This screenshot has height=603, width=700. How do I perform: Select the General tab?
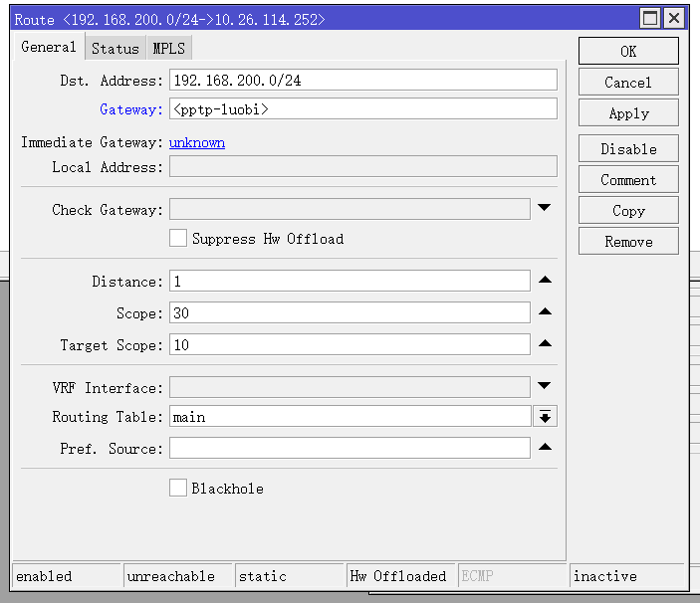[x=48, y=47]
